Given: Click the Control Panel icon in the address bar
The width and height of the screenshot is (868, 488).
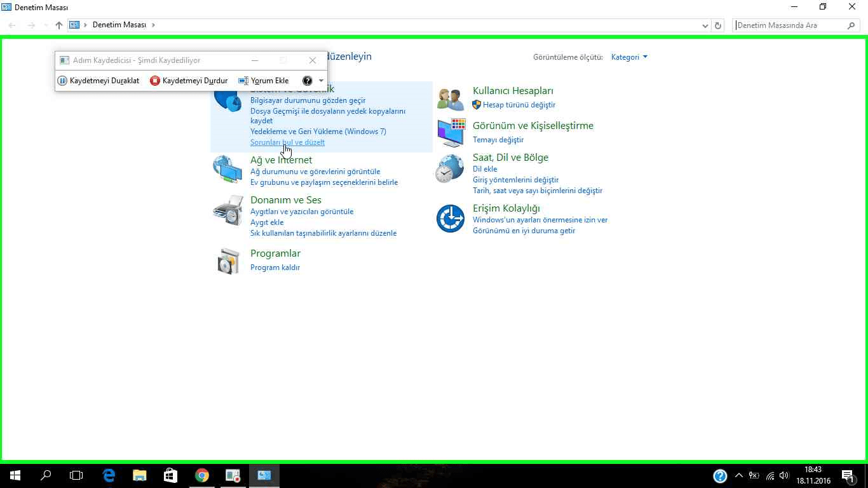Looking at the screenshot, I should [x=74, y=25].
